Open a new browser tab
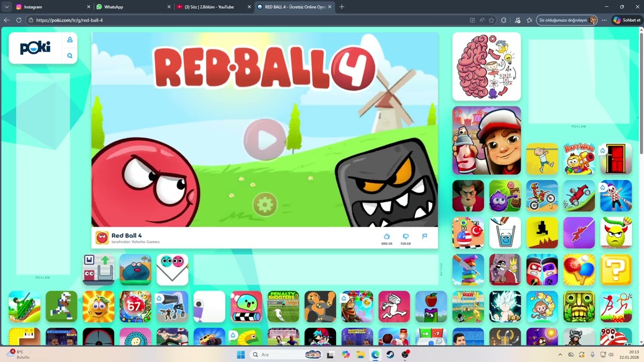 coord(342,7)
